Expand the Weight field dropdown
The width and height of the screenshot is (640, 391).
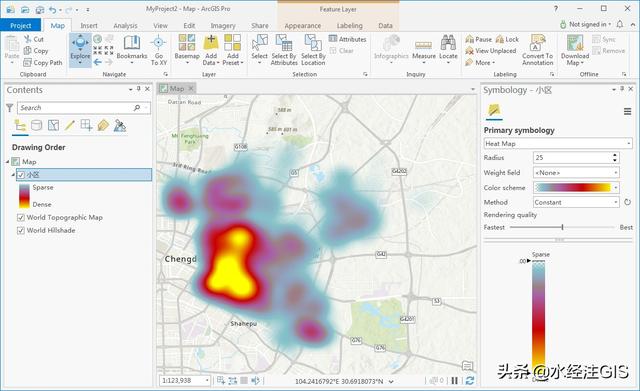[576, 173]
